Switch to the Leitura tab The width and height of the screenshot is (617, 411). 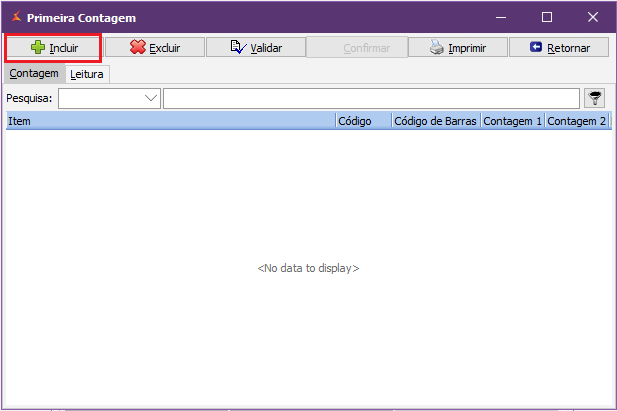[87, 74]
